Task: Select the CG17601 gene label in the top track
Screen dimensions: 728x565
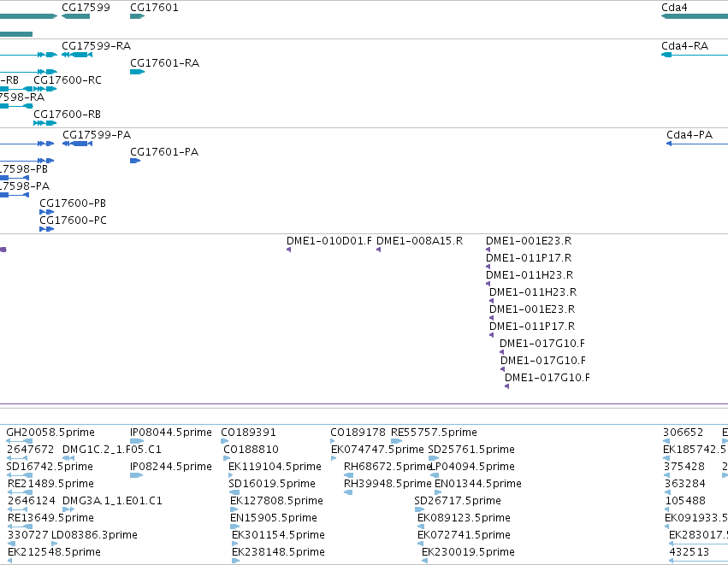Action: 154,8
